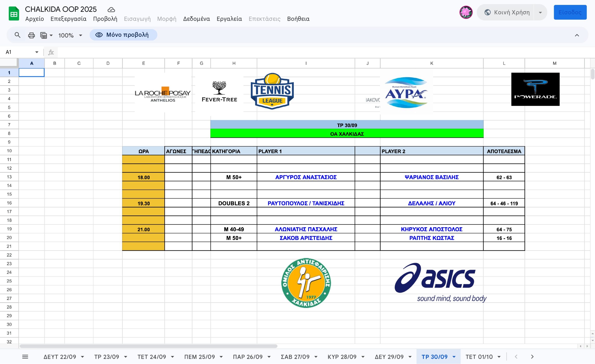Open the 100% zoom dropdown

[70, 35]
